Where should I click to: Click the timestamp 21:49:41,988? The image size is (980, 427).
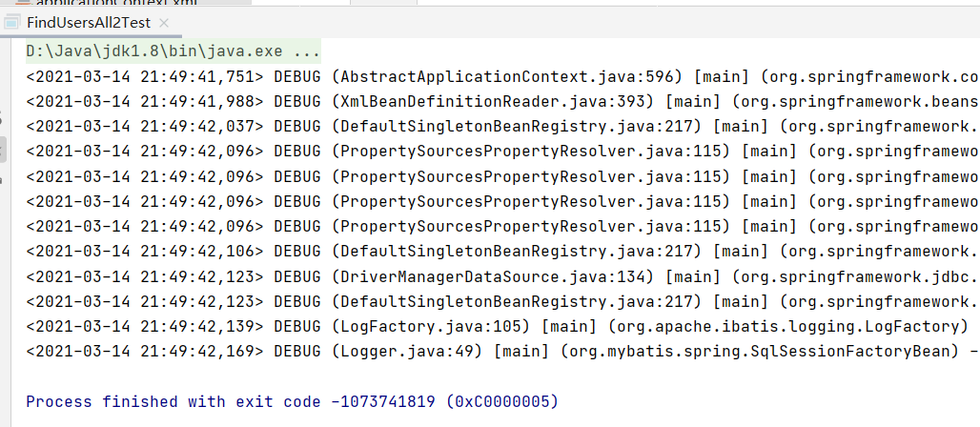click(x=198, y=102)
